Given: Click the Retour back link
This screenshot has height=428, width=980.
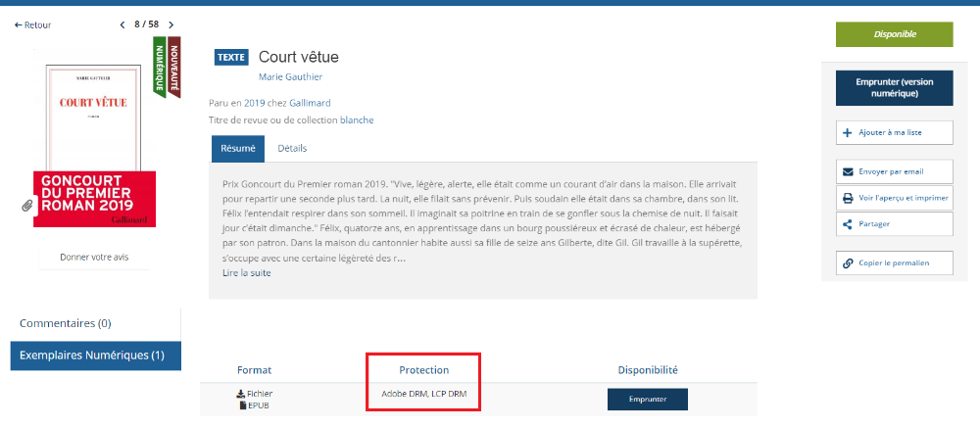Looking at the screenshot, I should point(32,24).
